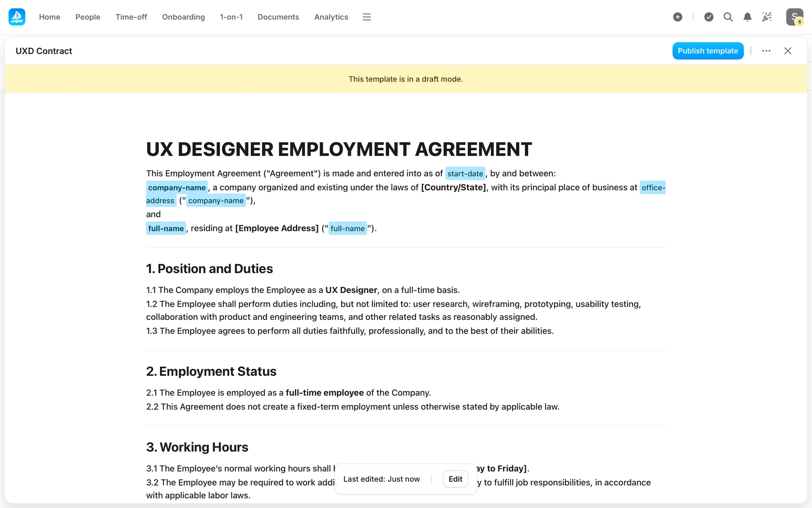Open the three-dot more options menu
Viewport: 812px width, 508px height.
pos(766,51)
